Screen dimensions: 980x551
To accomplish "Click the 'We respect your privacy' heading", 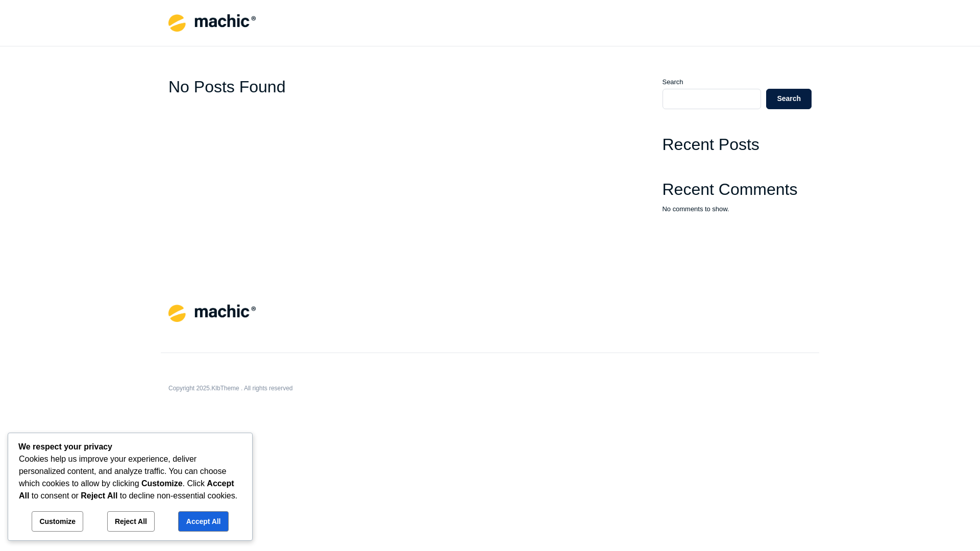I will click(65, 447).
